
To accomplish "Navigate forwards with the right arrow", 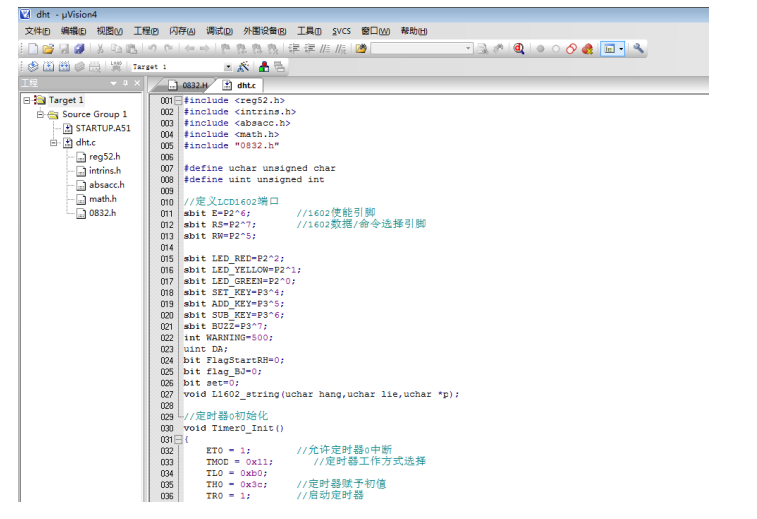I will (x=205, y=49).
